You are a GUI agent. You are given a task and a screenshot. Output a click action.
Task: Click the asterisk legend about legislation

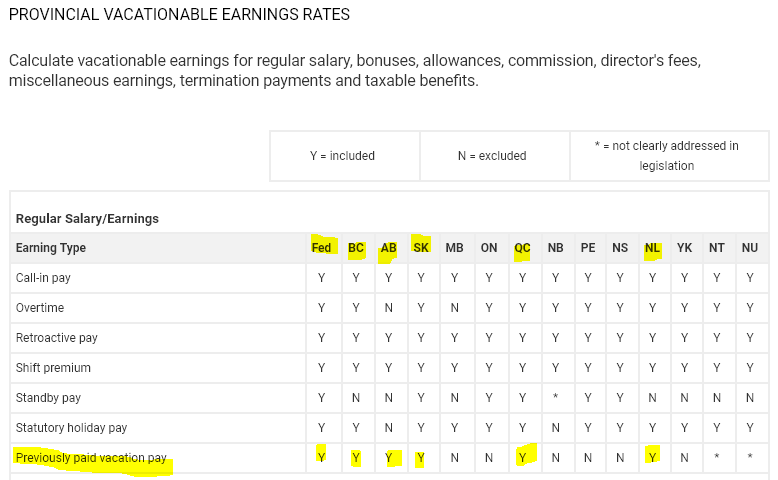point(666,156)
